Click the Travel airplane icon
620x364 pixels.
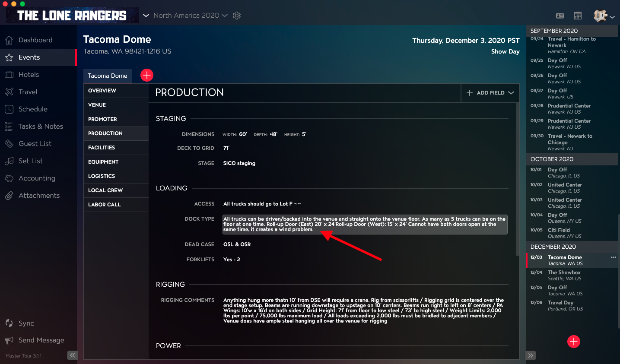click(x=9, y=92)
